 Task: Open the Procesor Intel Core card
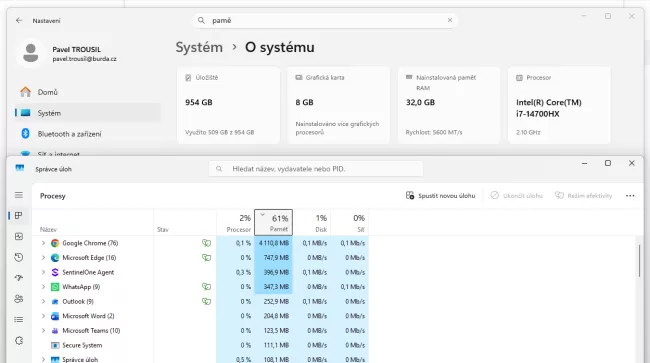pos(559,105)
